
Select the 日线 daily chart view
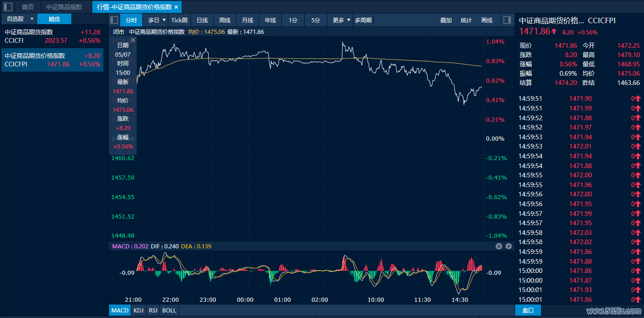pos(202,20)
